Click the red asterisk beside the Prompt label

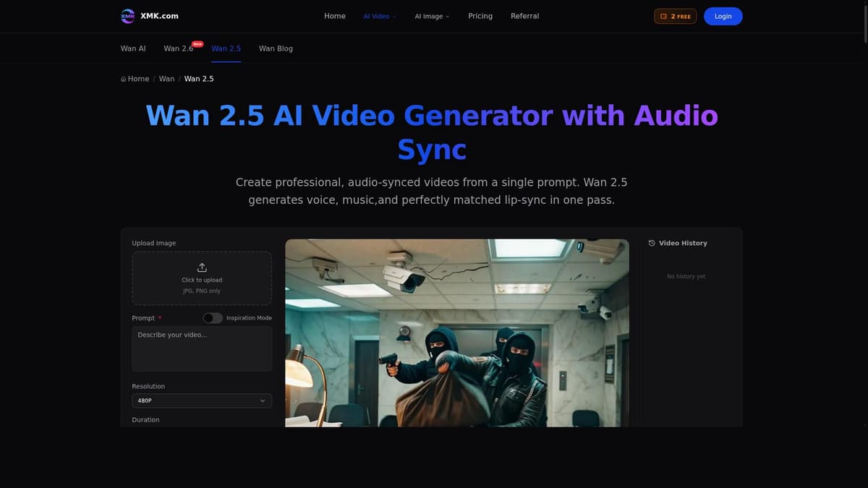coord(159,317)
